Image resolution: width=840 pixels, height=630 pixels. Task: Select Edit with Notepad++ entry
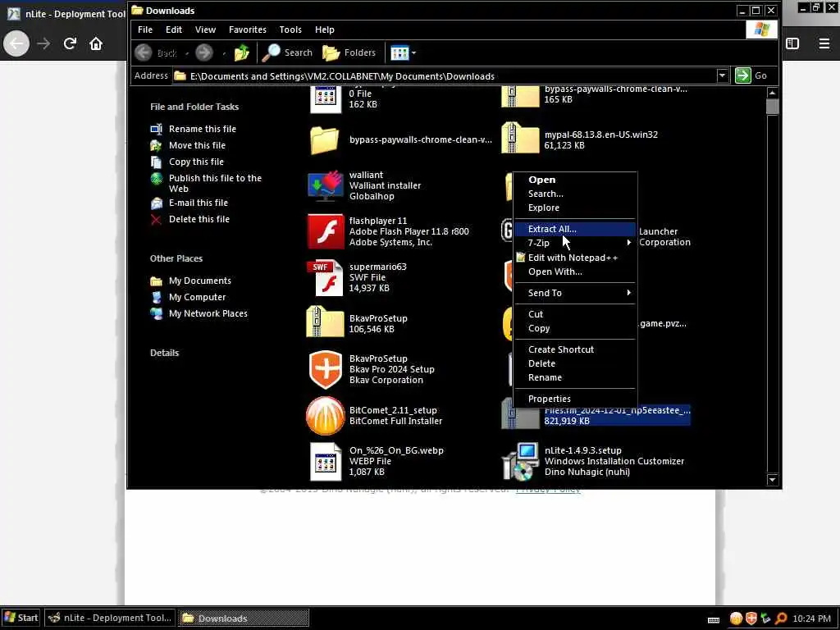click(x=575, y=257)
